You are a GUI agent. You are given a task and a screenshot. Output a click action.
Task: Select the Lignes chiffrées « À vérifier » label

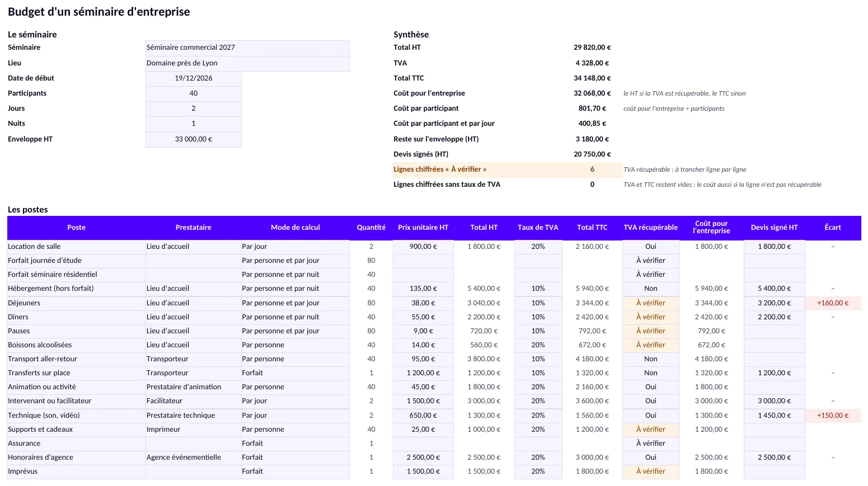440,169
